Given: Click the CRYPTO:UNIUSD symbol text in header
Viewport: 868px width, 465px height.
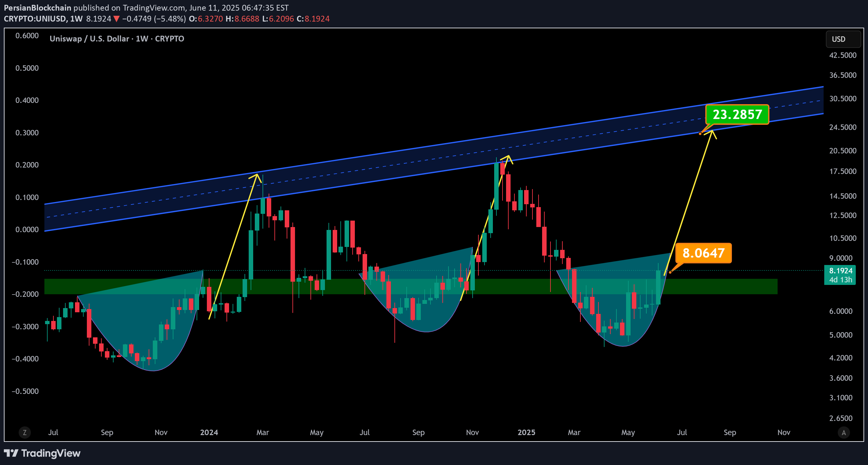Looking at the screenshot, I should tap(35, 19).
